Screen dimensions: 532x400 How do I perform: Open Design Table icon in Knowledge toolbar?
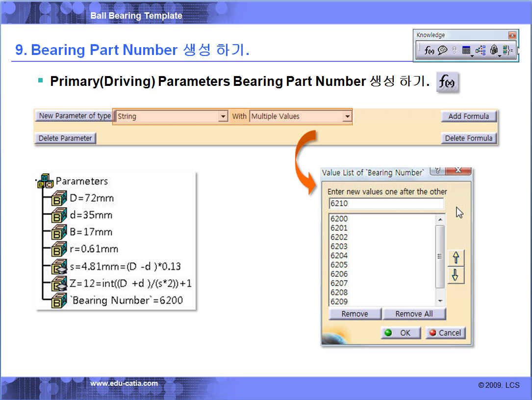[x=466, y=50]
